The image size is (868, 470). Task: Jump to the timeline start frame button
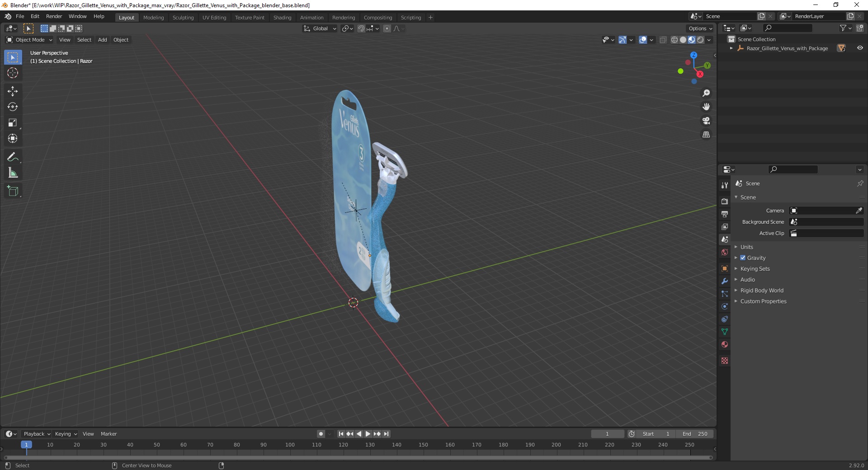pos(341,434)
